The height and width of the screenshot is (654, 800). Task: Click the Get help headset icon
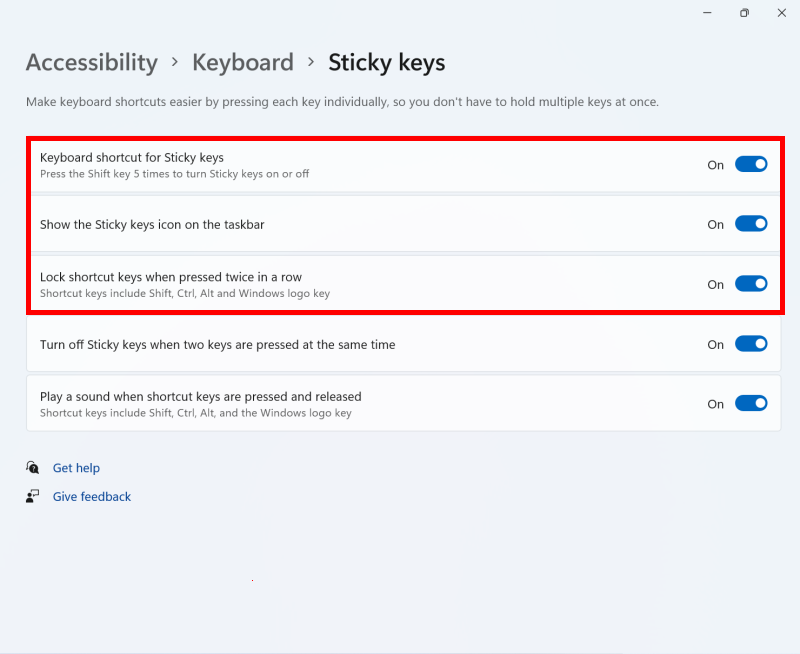tap(31, 467)
